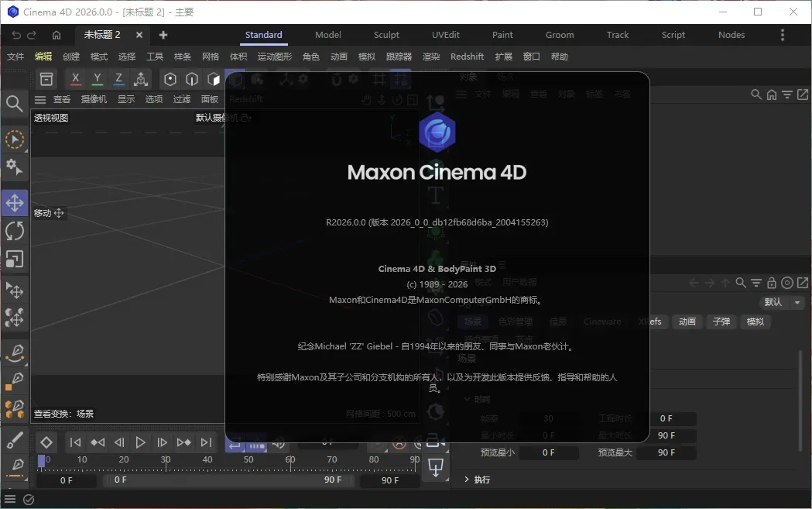Click the gear with cursor tool icon
This screenshot has width=812, height=509.
tap(15, 167)
